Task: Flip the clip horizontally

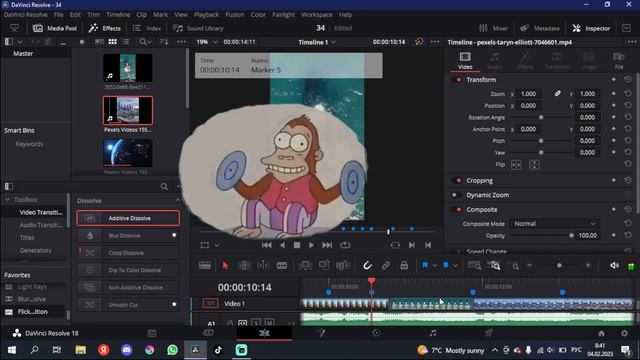Action: point(516,165)
